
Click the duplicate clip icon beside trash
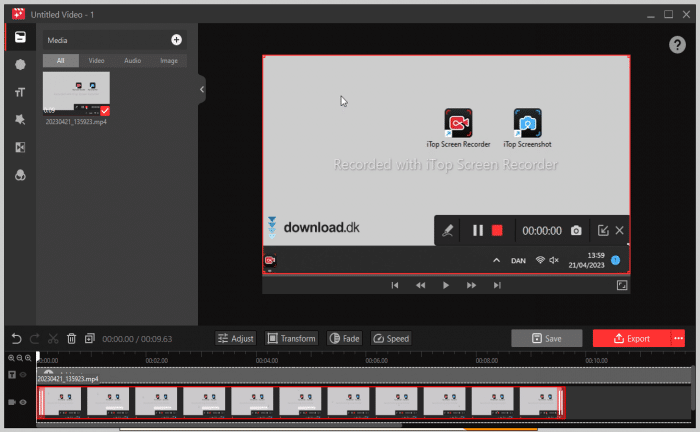[x=90, y=339]
